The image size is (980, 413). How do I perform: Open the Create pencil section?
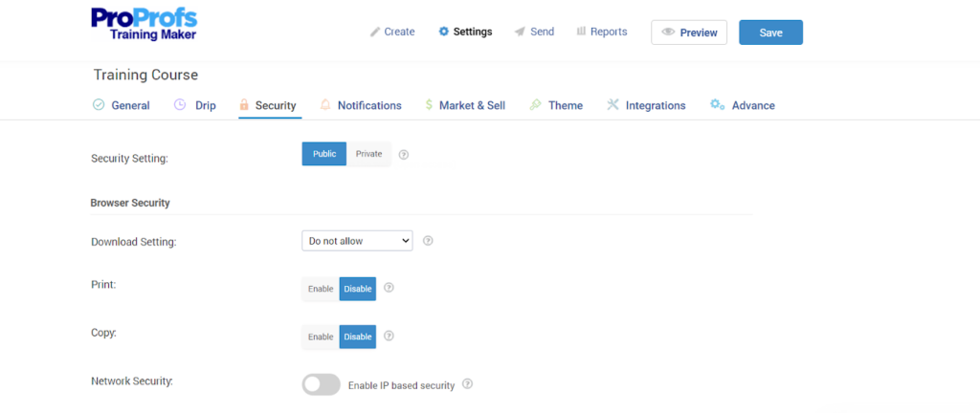pyautogui.click(x=392, y=32)
